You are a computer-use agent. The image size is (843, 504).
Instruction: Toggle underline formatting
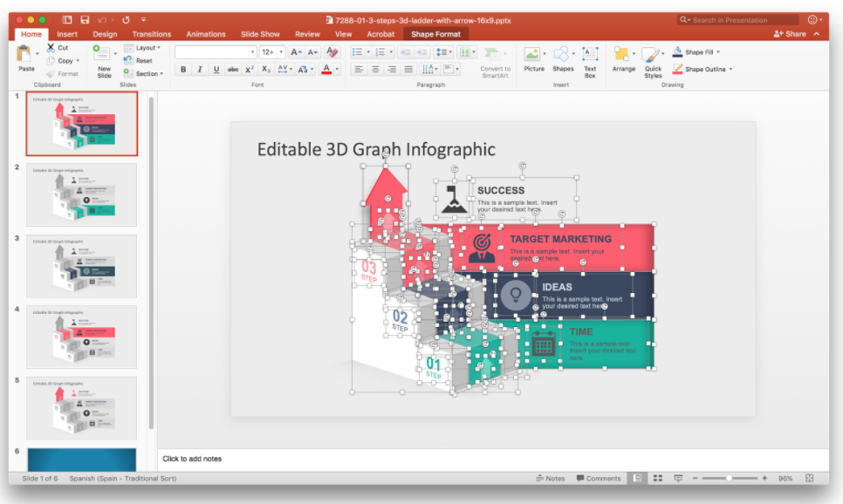216,70
